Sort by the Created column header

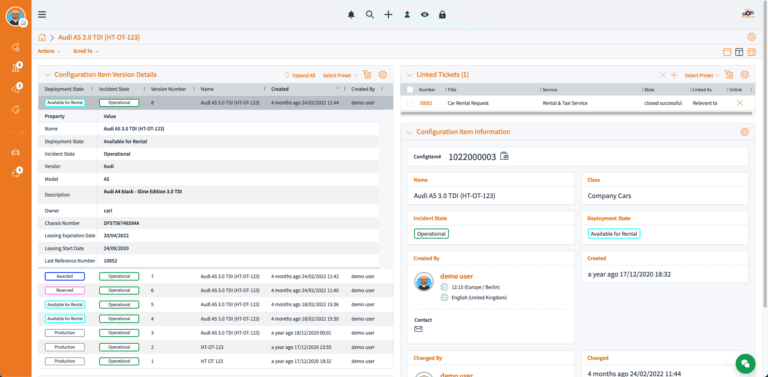(x=280, y=89)
